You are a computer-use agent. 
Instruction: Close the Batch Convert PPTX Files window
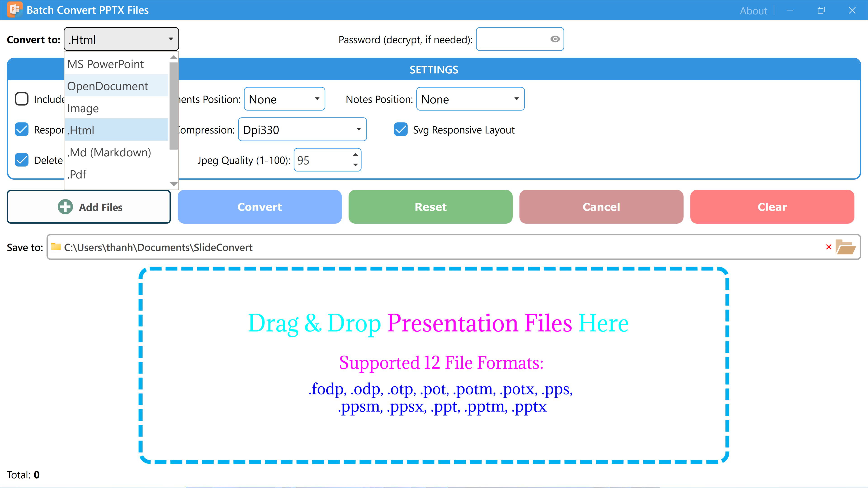[x=852, y=10]
